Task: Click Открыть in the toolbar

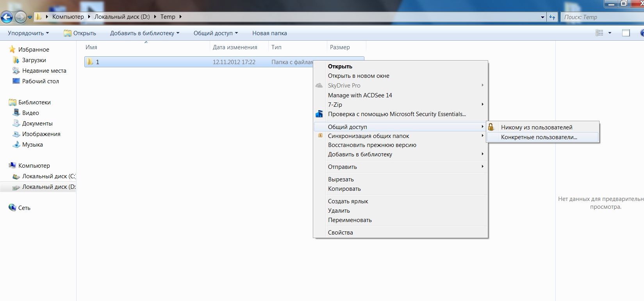Action: (80, 33)
